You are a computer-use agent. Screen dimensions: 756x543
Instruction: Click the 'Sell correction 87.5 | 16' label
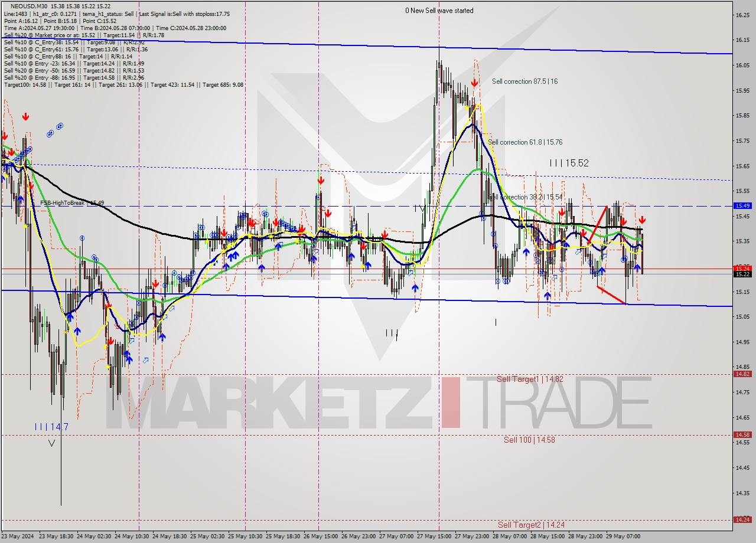point(524,81)
